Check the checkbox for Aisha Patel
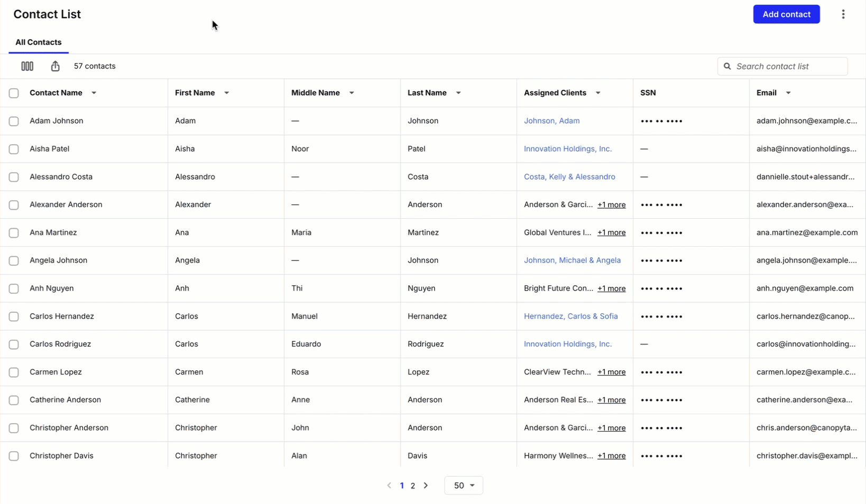 point(14,149)
